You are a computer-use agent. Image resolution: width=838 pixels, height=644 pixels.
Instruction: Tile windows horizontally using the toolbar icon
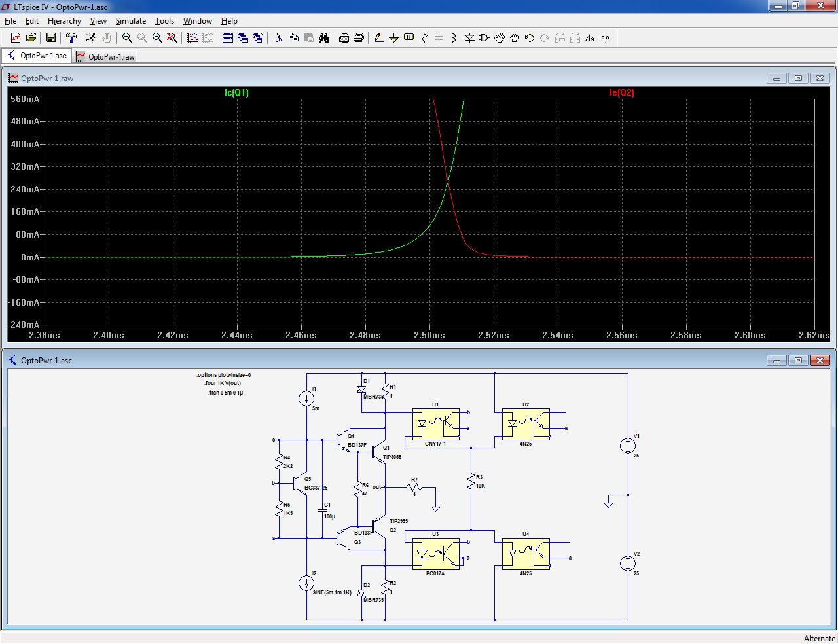(228, 38)
